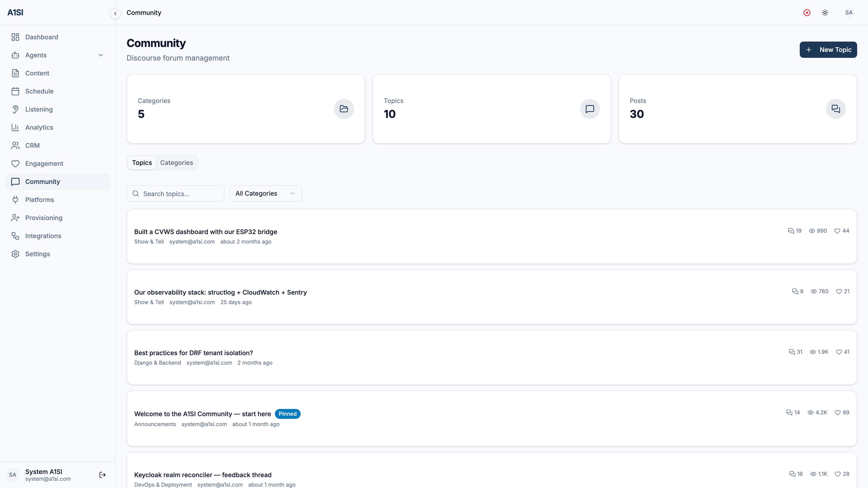Open Best practices for DRF tenant isolation topic
This screenshot has height=488, width=868.
click(193, 353)
